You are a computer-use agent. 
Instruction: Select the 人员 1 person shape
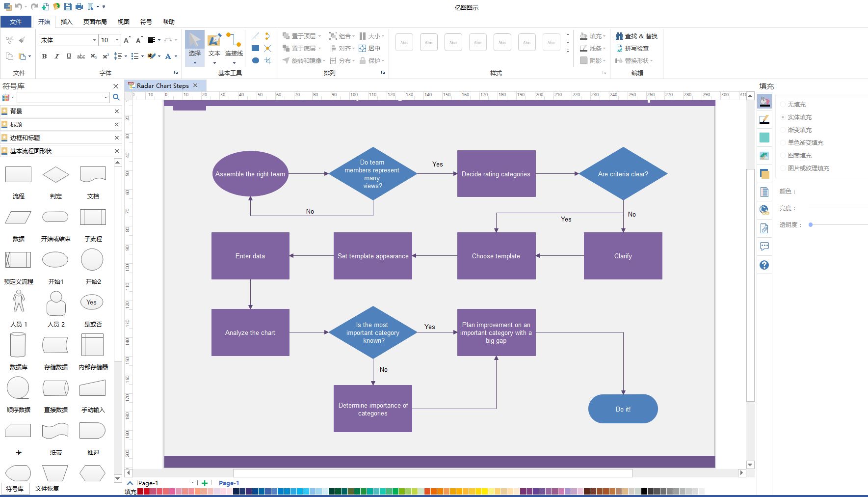coord(19,301)
